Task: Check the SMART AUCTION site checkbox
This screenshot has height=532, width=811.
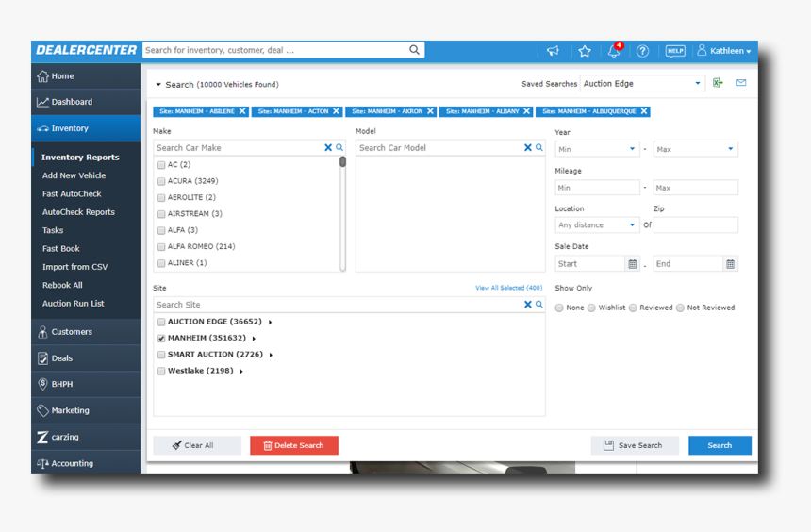Action: 161,355
